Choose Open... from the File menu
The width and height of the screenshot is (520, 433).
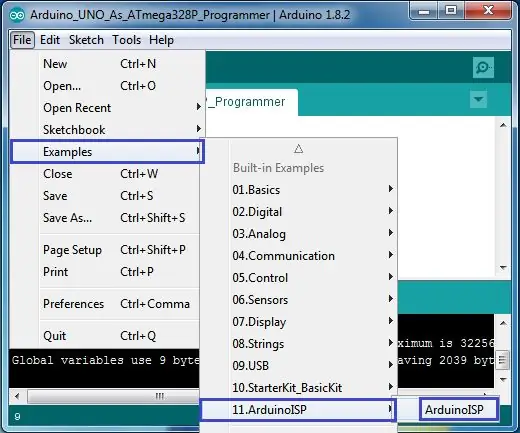pyautogui.click(x=107, y=86)
